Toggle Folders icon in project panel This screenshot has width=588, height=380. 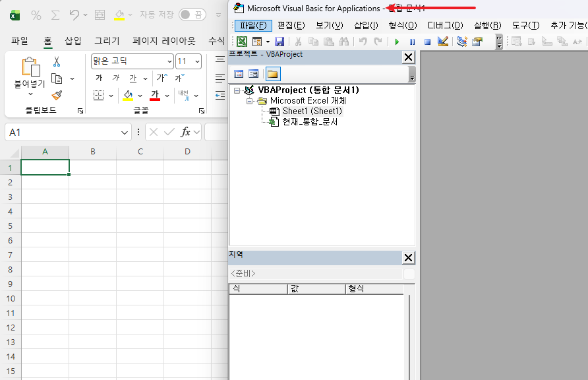click(x=273, y=74)
